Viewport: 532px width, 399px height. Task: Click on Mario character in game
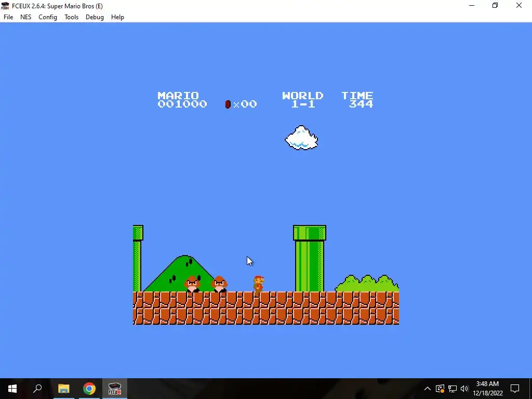[259, 284]
